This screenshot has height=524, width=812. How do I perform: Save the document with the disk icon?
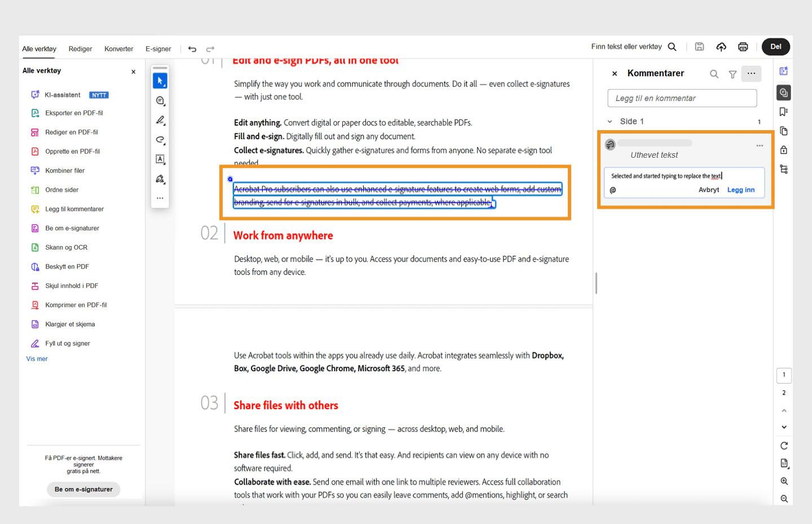pos(699,47)
